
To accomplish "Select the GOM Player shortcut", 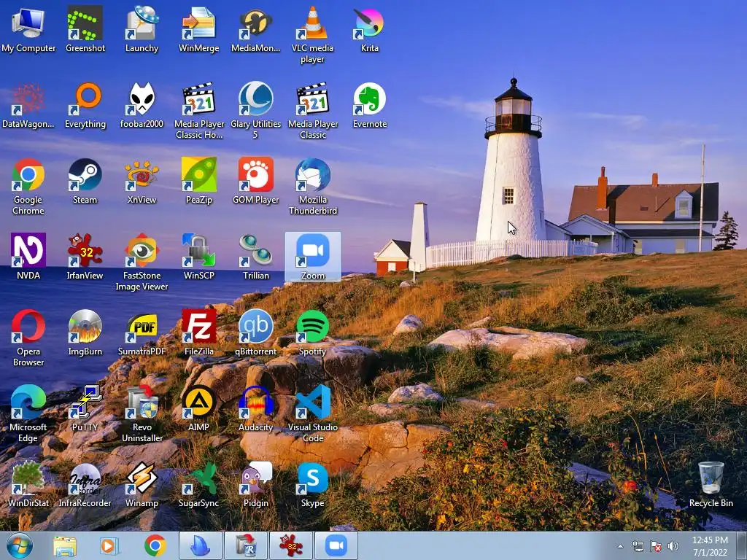I will tap(255, 182).
